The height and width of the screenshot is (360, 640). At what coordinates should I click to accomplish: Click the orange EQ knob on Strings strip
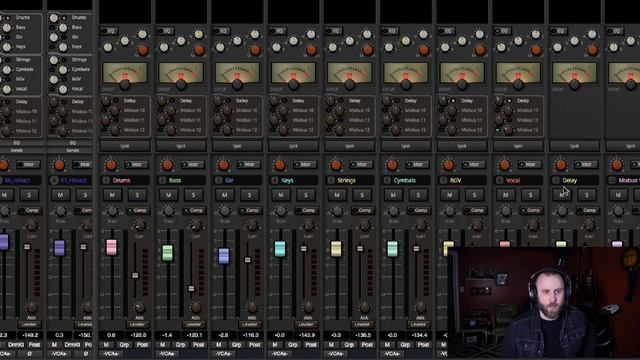368,50
